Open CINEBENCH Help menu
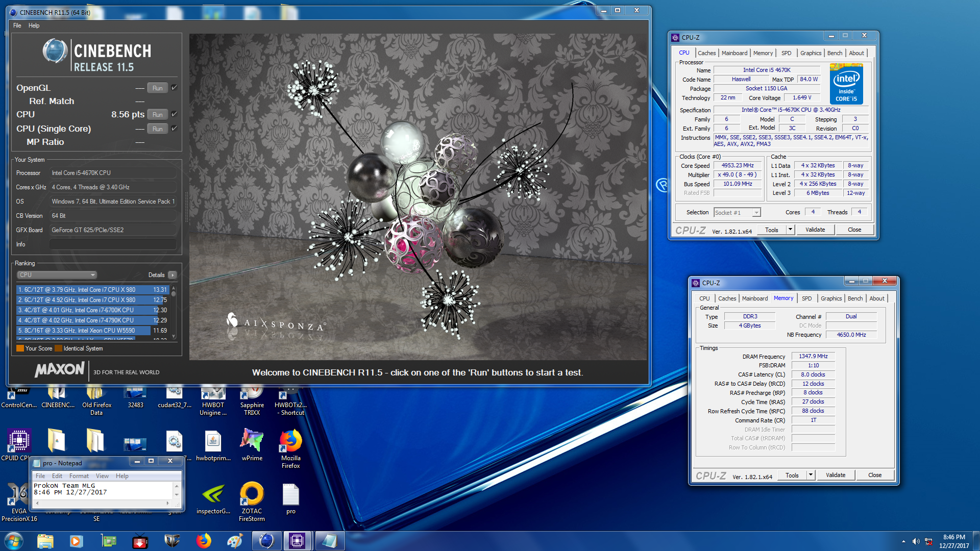This screenshot has height=551, width=980. 34,26
